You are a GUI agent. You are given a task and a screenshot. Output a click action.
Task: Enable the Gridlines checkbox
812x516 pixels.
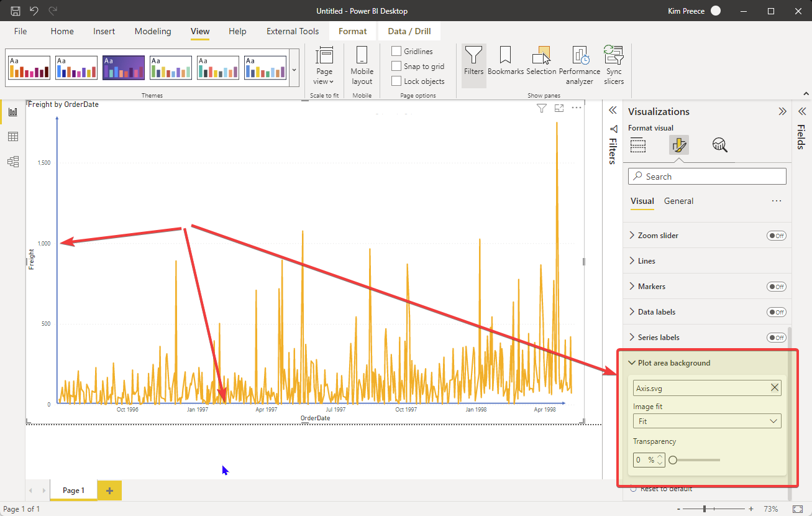click(x=396, y=51)
